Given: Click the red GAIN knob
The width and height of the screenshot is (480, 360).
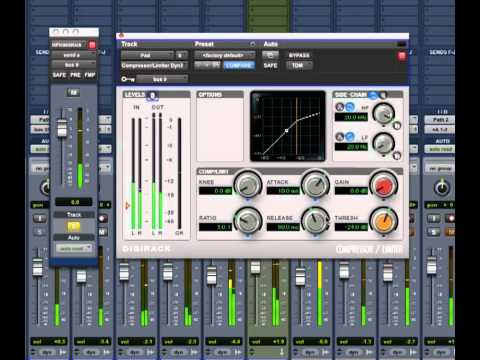Looking at the screenshot, I should pos(384,185).
